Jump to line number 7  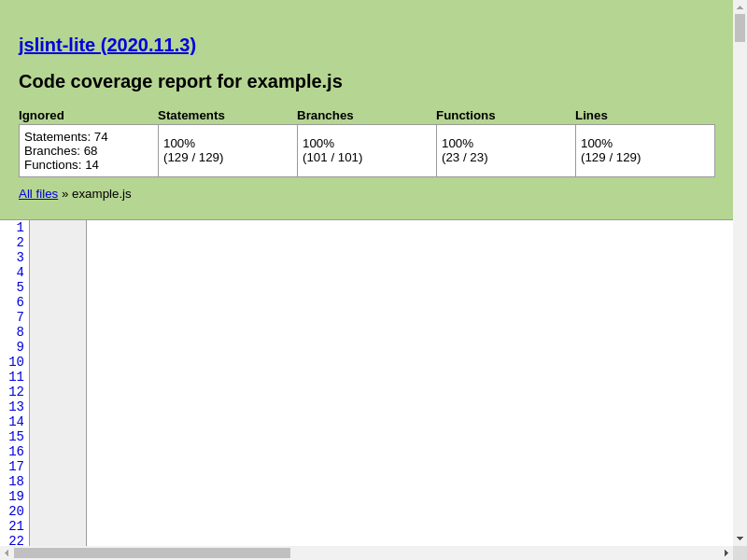tap(20, 316)
